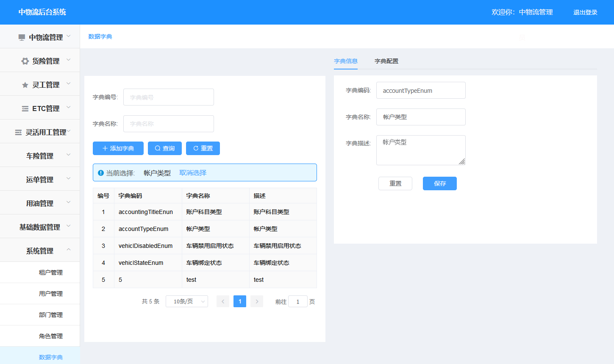Click the 查询 search button
614x364 pixels.
(x=165, y=148)
